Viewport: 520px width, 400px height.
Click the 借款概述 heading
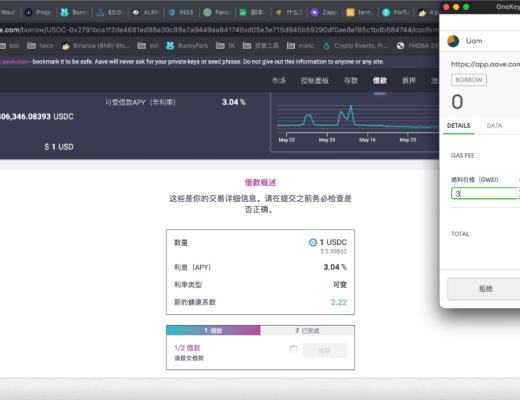tap(260, 182)
